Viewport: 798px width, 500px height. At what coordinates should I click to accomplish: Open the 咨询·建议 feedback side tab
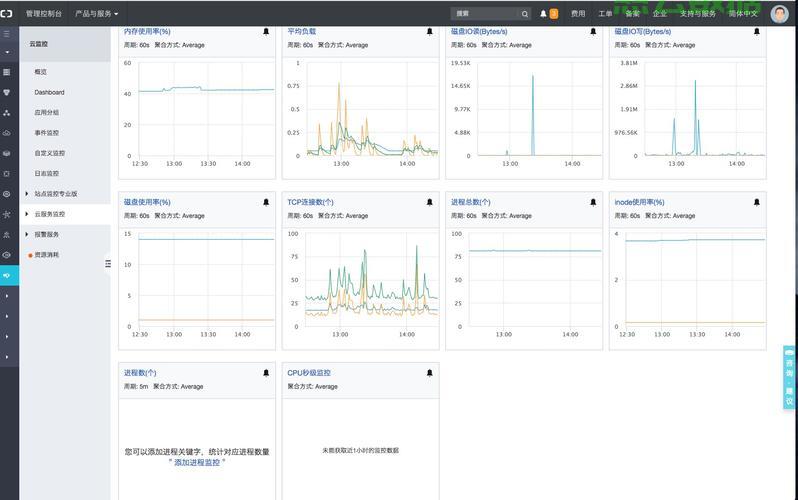pos(789,377)
